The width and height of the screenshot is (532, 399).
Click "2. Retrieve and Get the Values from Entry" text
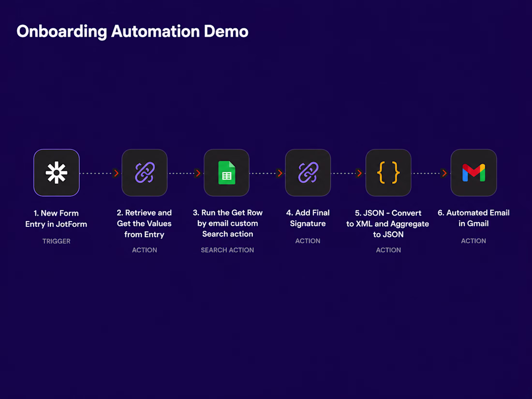[144, 223]
